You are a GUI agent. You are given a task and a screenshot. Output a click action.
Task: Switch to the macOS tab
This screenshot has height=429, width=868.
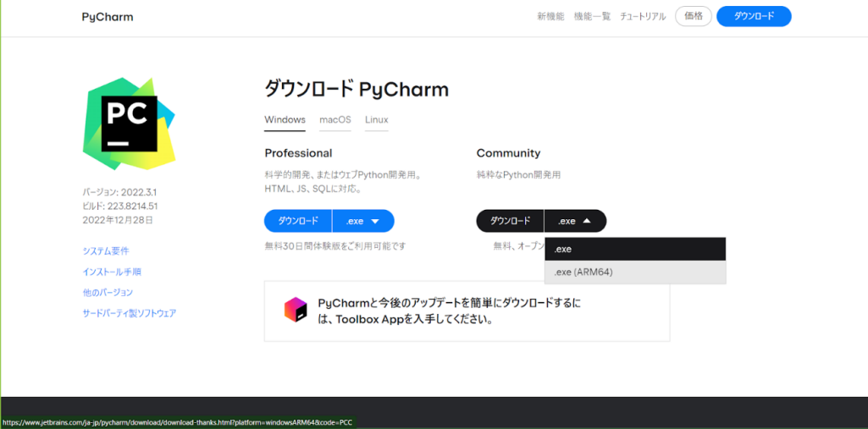[x=334, y=119]
